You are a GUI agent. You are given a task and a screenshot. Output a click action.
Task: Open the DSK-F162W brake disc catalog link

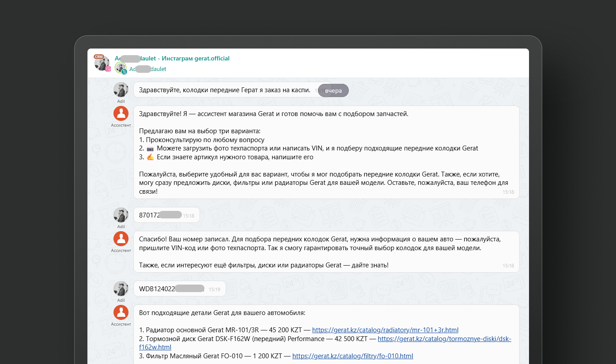pos(444,339)
